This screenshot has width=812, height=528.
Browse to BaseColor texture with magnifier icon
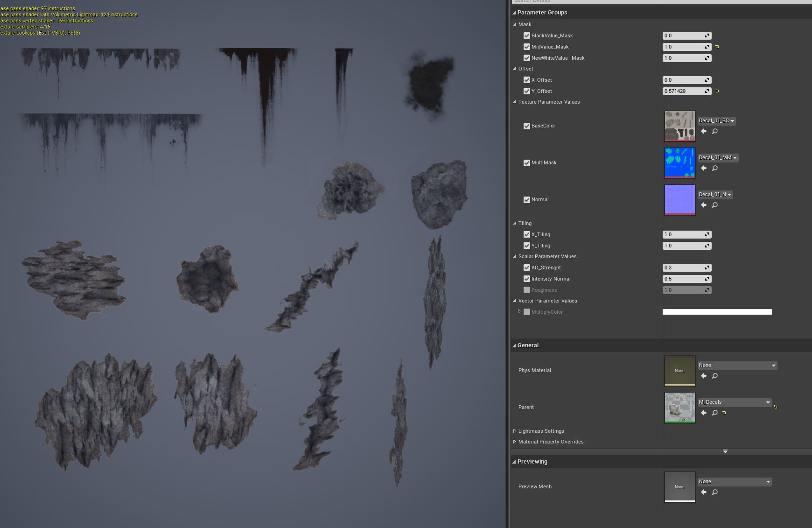pyautogui.click(x=715, y=131)
